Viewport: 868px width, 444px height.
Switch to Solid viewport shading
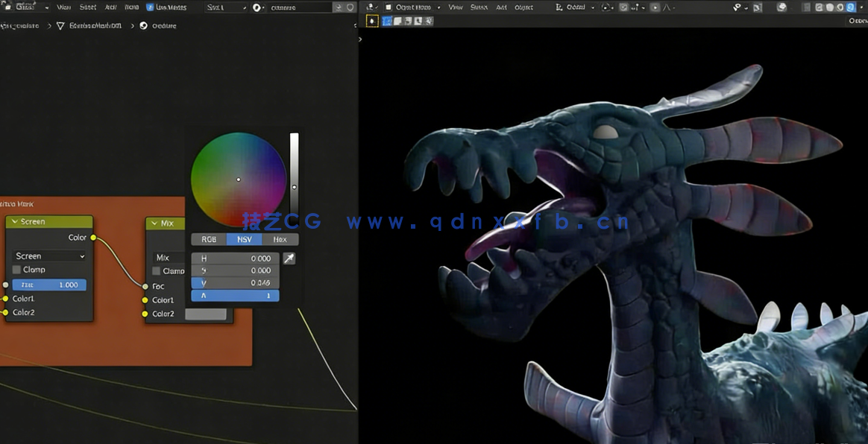pyautogui.click(x=830, y=7)
